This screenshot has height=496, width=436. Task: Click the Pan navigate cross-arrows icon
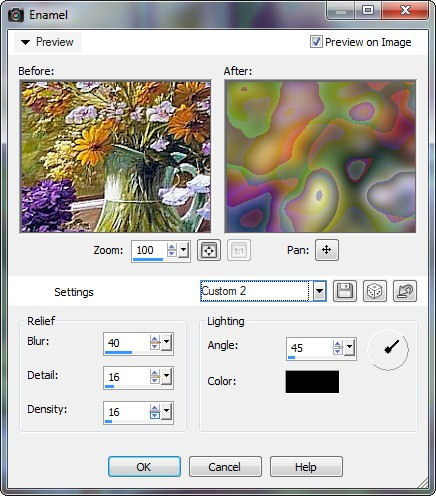pyautogui.click(x=327, y=250)
